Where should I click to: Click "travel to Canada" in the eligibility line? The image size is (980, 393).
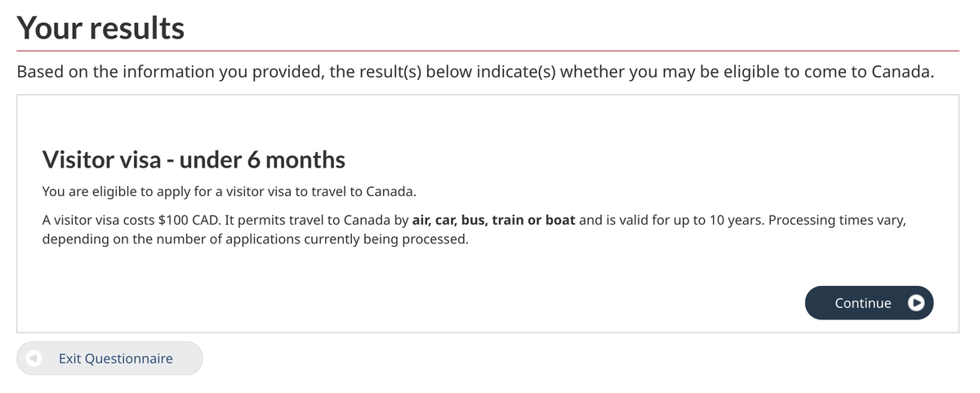[x=364, y=192]
